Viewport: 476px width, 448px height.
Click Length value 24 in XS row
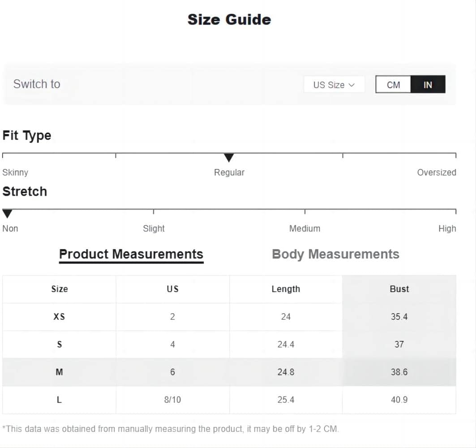coord(286,317)
